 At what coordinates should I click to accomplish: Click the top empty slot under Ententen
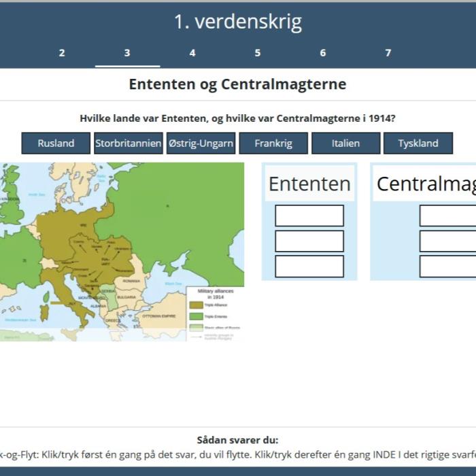point(309,216)
